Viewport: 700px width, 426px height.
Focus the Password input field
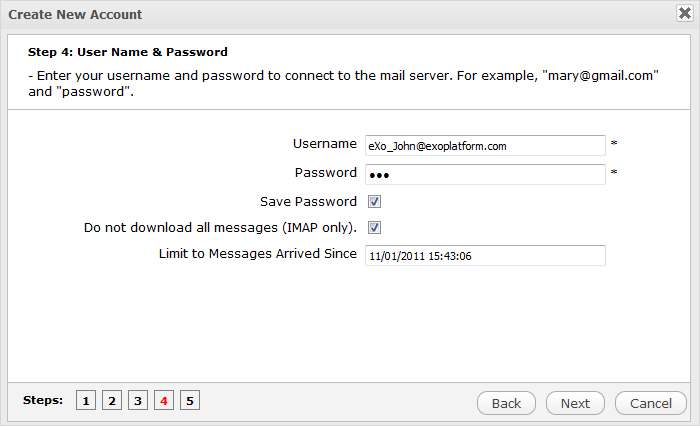point(485,174)
